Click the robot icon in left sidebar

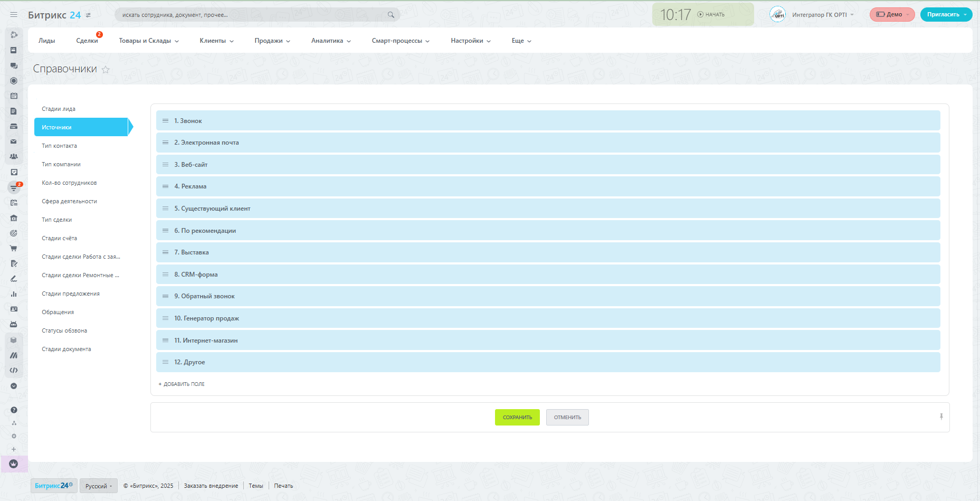pos(14,324)
